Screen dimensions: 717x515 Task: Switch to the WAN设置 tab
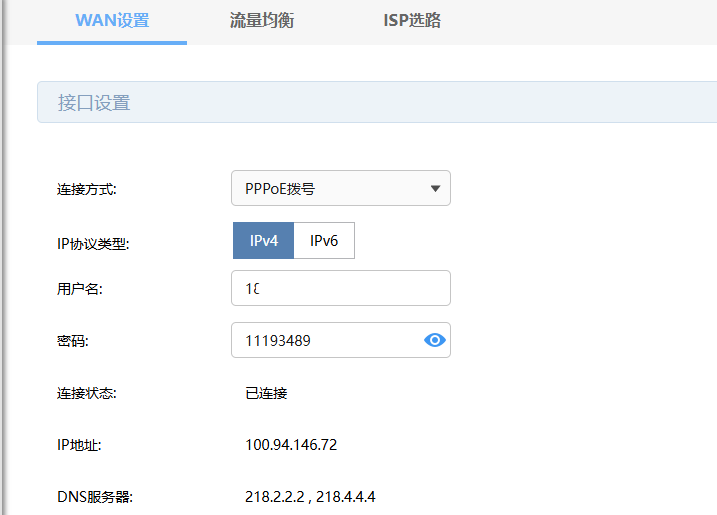(x=112, y=21)
